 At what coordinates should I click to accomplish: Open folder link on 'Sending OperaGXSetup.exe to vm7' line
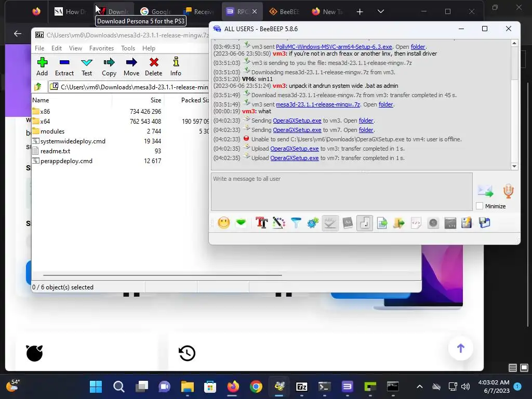[366, 130]
